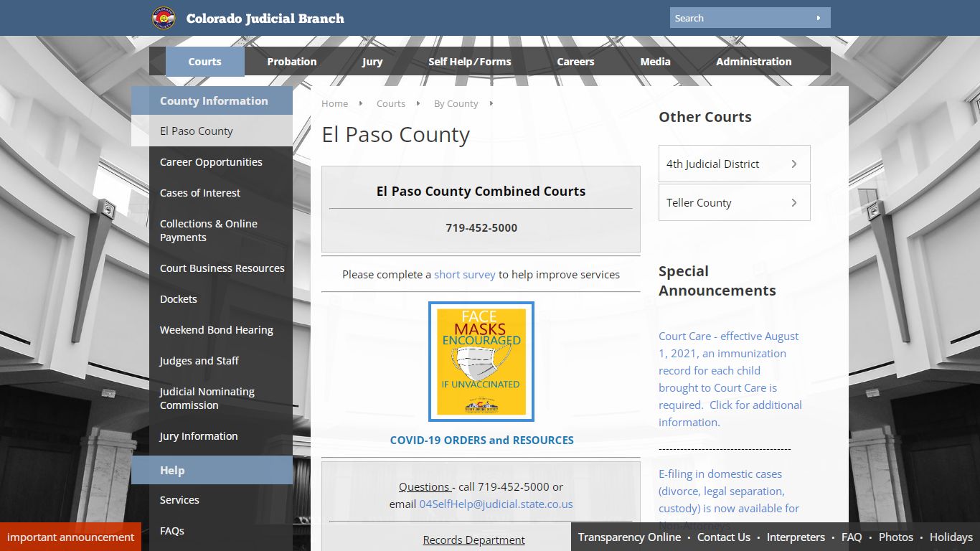
Task: Open Contact Us footer link
Action: point(724,537)
